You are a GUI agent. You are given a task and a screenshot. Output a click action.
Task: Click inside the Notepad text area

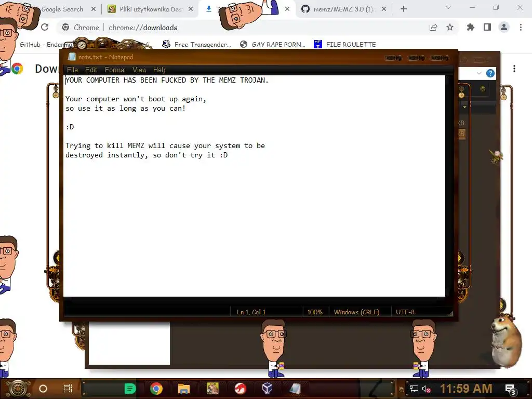254,185
